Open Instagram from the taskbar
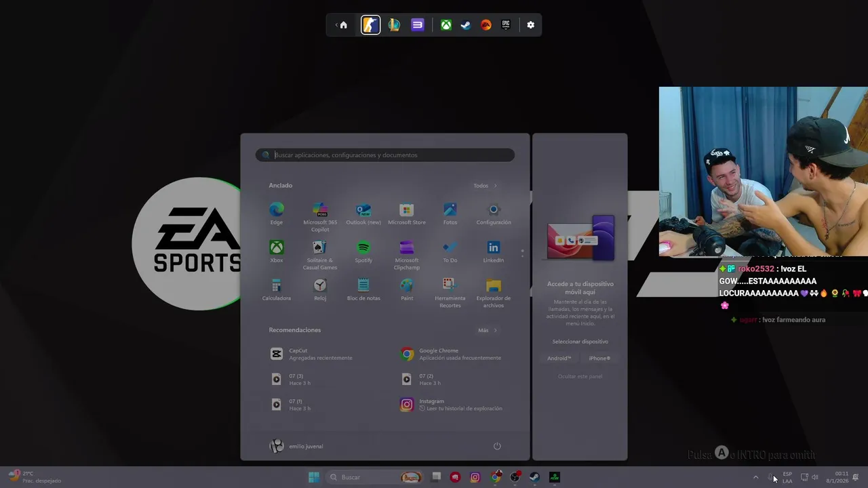The height and width of the screenshot is (488, 868). pyautogui.click(x=475, y=477)
